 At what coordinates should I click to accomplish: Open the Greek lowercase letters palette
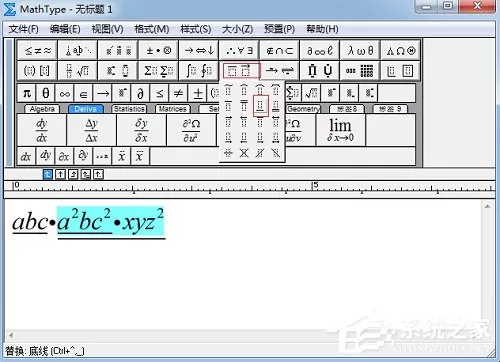pyautogui.click(x=360, y=50)
